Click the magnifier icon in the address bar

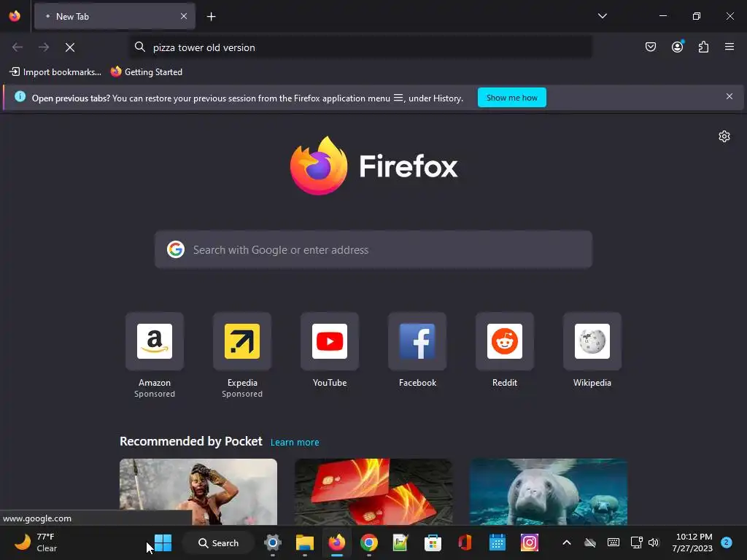click(x=139, y=47)
